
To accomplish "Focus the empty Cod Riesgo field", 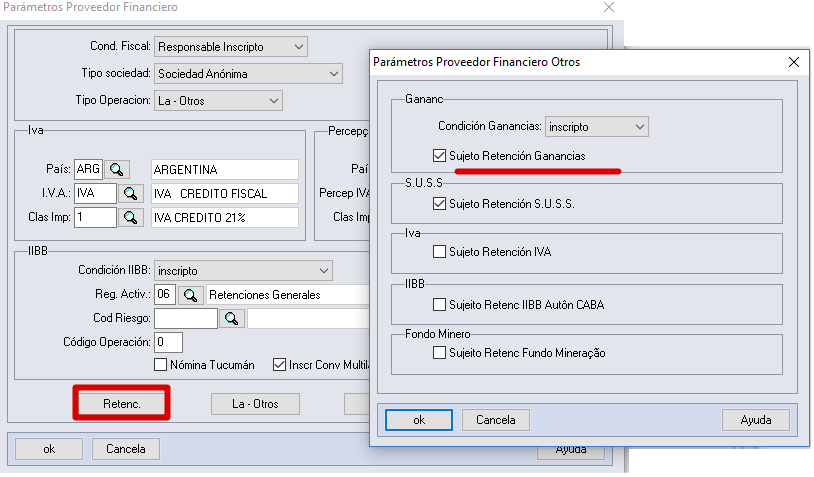I will point(186,318).
